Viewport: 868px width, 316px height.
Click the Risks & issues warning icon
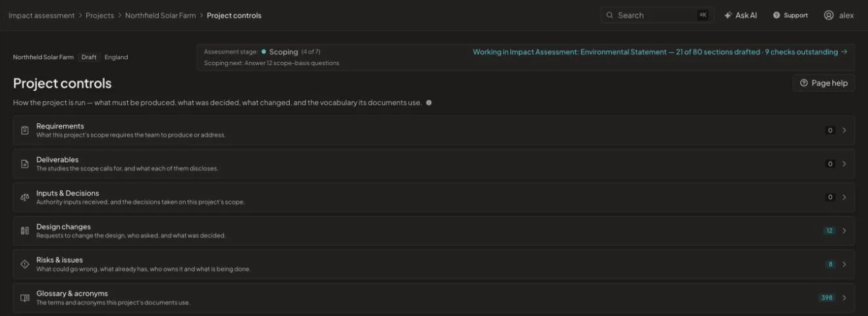click(25, 264)
